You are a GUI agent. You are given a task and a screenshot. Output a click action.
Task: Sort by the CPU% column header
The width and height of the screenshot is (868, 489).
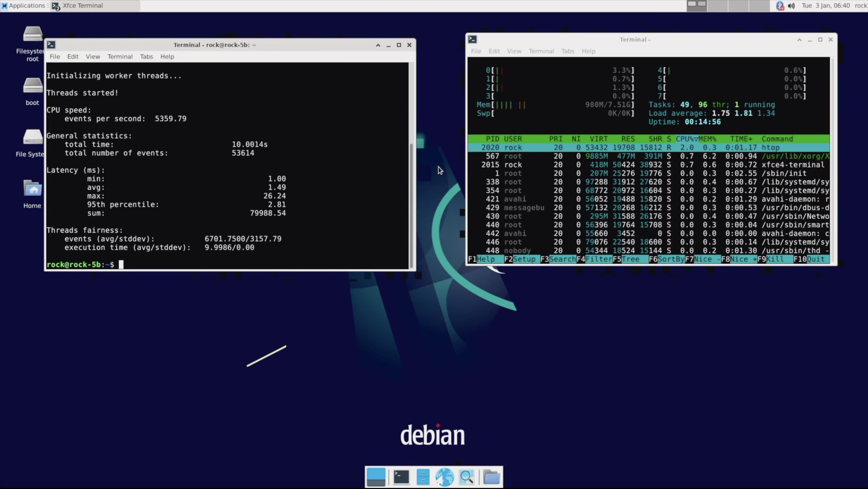[686, 139]
